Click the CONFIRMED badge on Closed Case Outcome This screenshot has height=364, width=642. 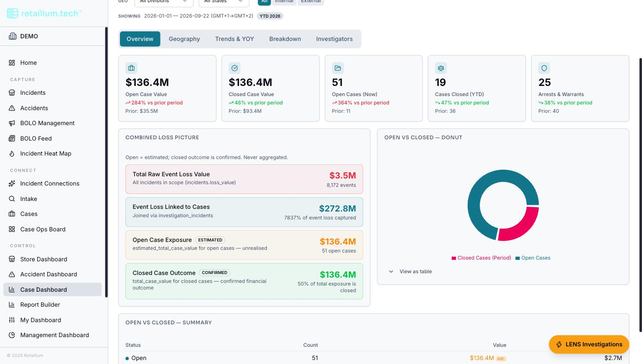pos(215,273)
